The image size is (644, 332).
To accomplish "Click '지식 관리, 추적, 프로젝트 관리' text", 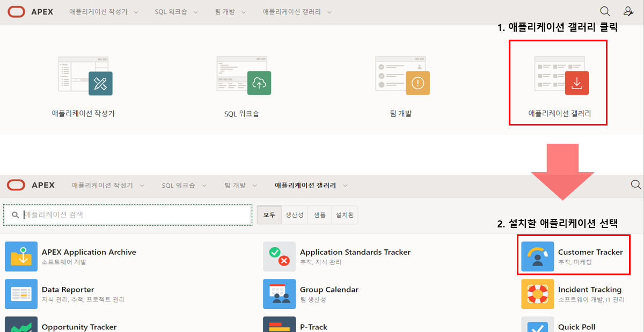I will pyautogui.click(x=83, y=300).
